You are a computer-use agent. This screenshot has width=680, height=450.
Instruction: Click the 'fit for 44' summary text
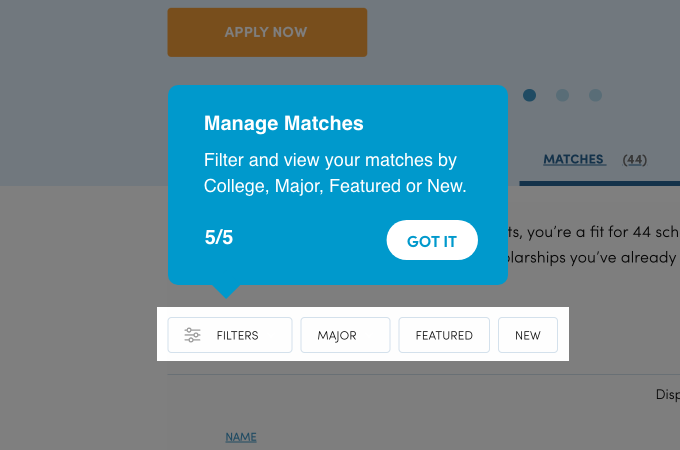[593, 232]
